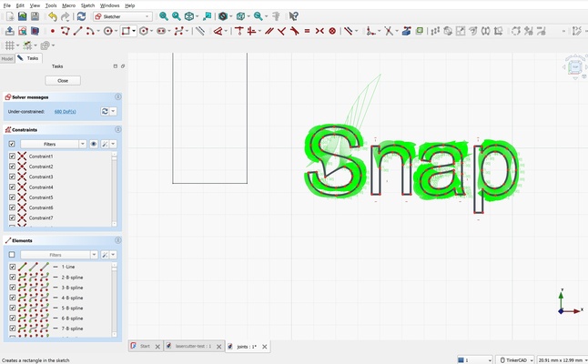Click the Constraints list scrollbar
The width and height of the screenshot is (588, 364).
[x=115, y=189]
